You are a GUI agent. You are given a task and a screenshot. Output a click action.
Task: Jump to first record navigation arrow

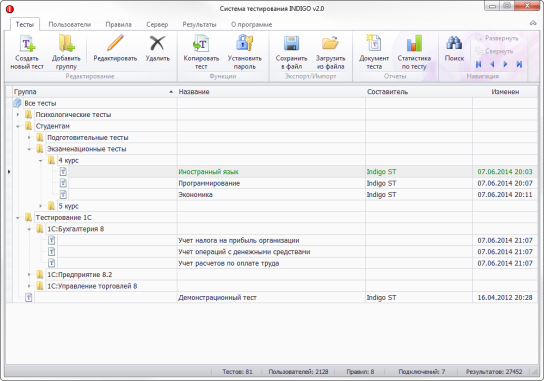pyautogui.click(x=479, y=64)
